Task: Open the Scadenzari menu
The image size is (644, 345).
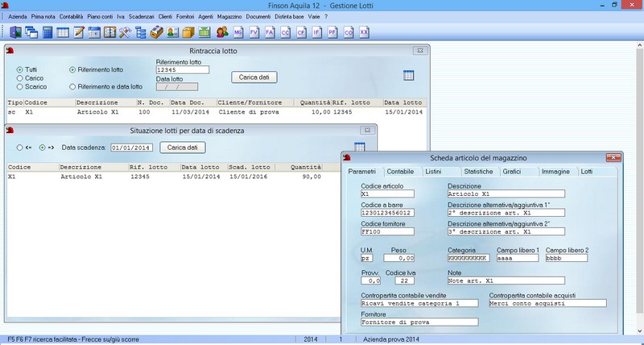Action: coord(142,17)
